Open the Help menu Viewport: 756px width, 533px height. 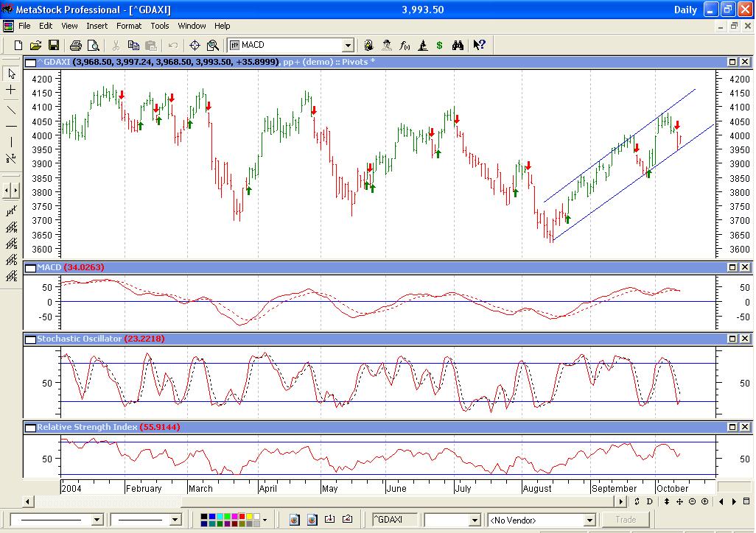point(223,26)
